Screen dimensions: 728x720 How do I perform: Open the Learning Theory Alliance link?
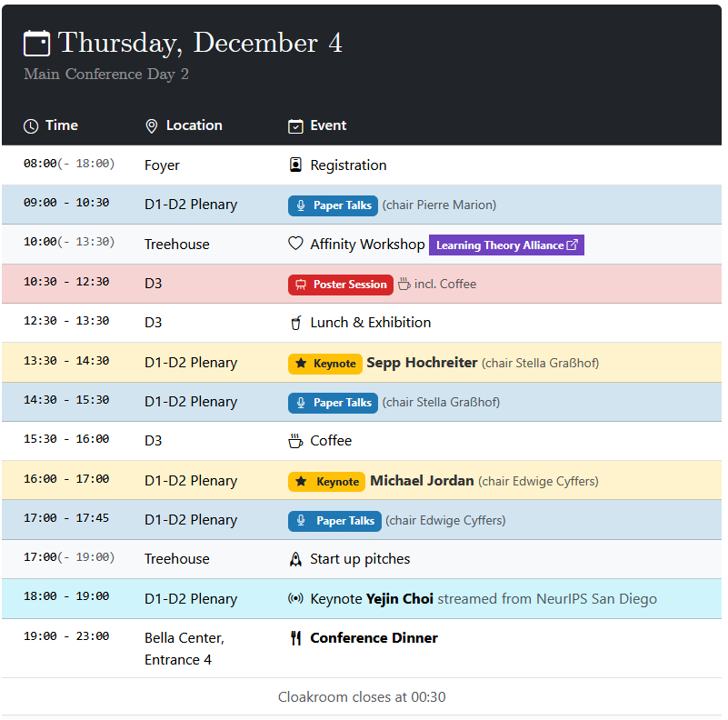click(506, 245)
